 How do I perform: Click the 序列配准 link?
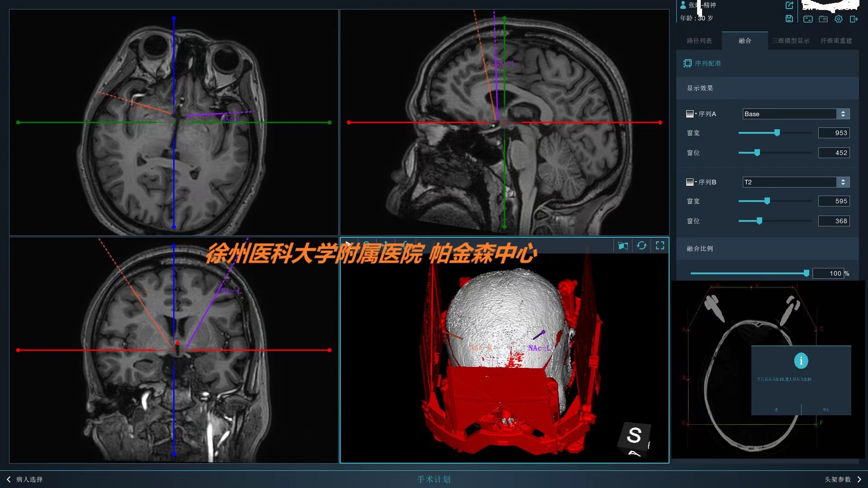pos(708,63)
